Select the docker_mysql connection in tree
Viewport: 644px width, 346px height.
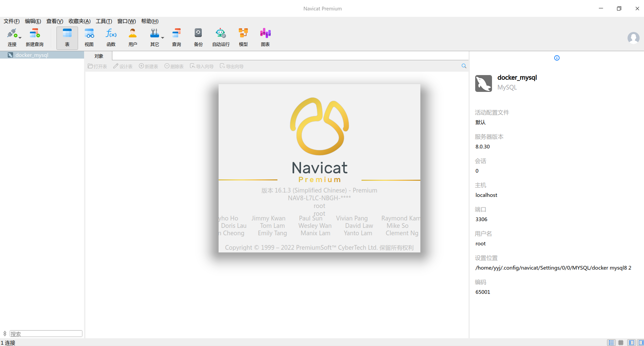(42, 55)
